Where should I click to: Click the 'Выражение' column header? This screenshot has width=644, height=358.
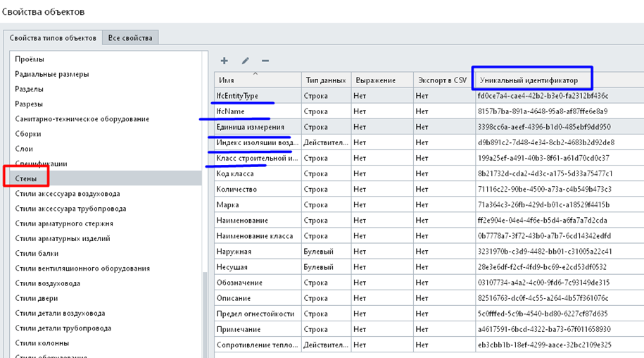point(382,80)
